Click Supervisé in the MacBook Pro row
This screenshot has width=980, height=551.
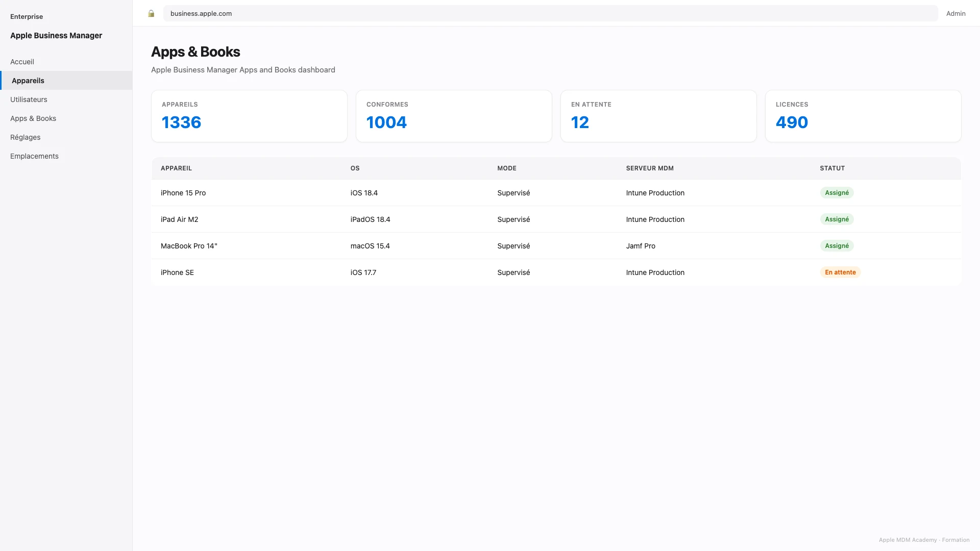[513, 246]
